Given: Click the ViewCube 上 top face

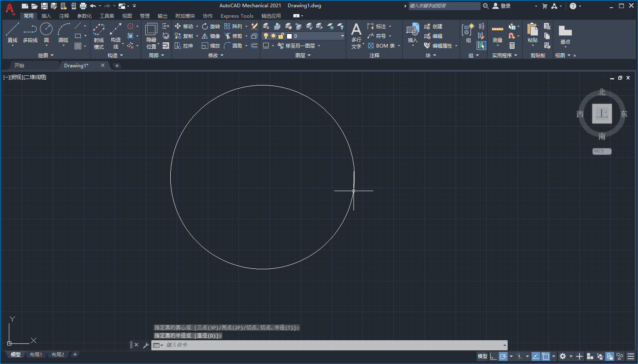Looking at the screenshot, I should (602, 114).
